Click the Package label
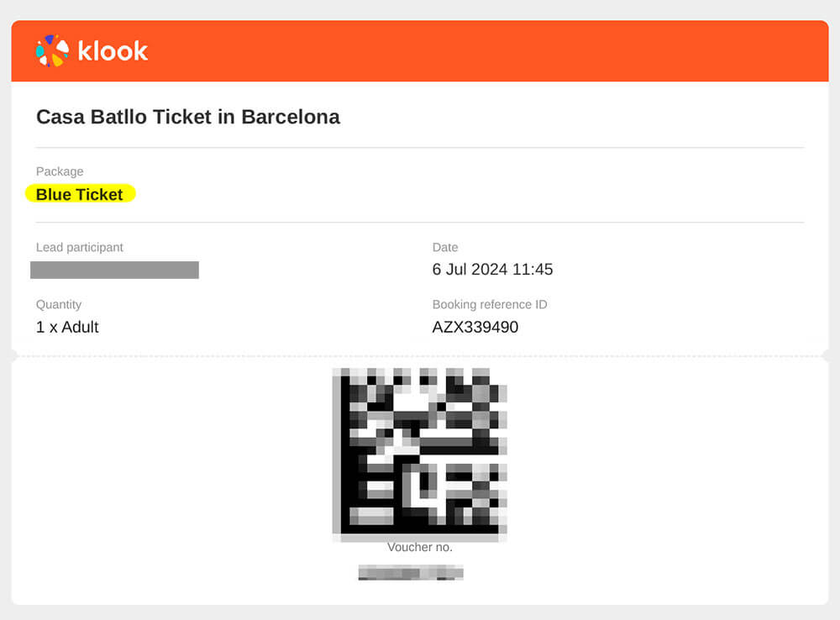The height and width of the screenshot is (620, 840). [x=60, y=171]
